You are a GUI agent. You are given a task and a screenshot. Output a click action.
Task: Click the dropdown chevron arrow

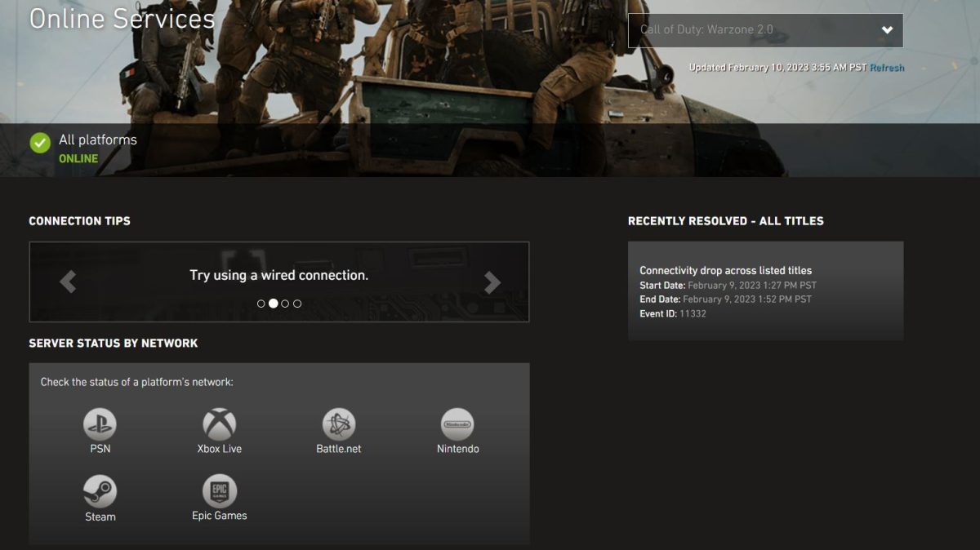(887, 30)
